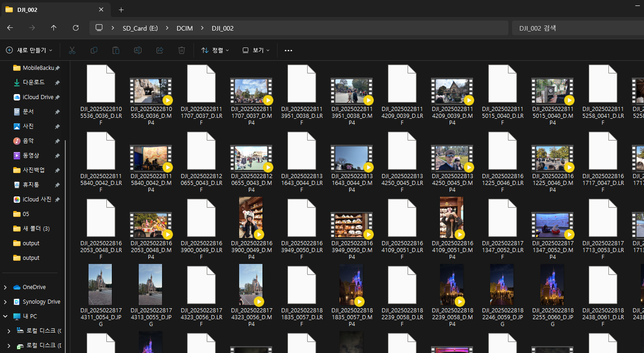Viewport: 644px width, 353px height.
Task: Click DCIM in the address bar
Action: point(185,28)
